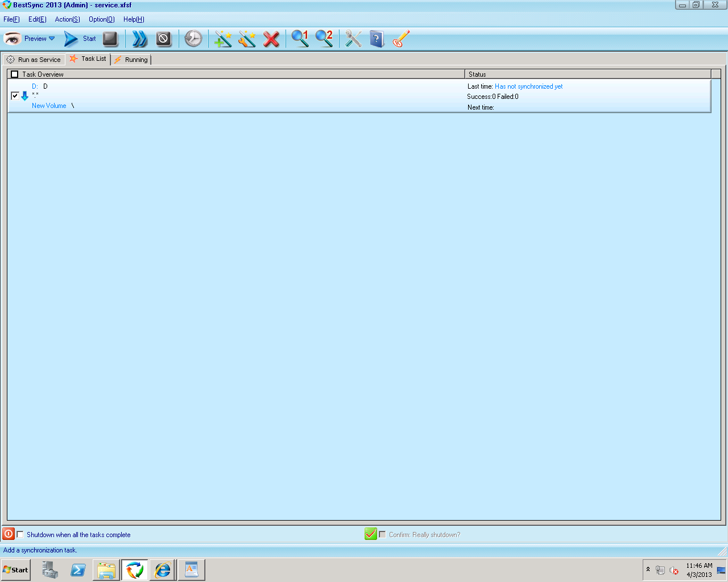This screenshot has width=728, height=582.
Task: Click the 'Has not synchronized yet' status link
Action: click(x=528, y=86)
